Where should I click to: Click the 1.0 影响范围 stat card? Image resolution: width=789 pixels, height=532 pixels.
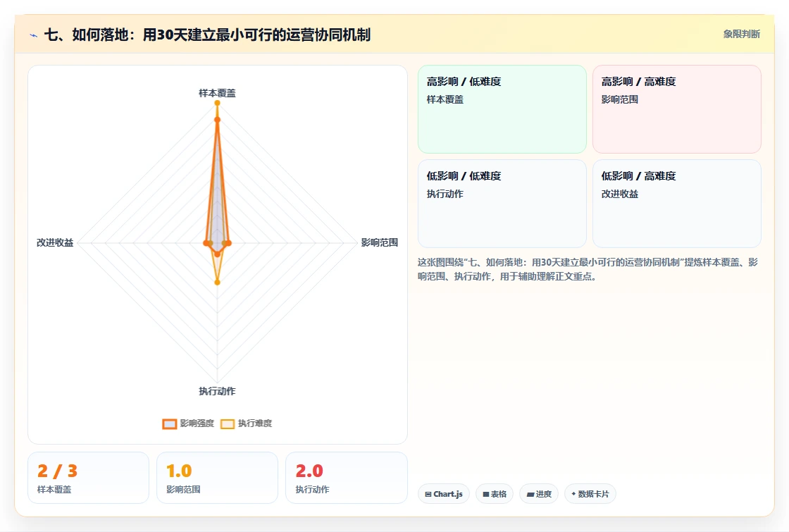click(x=218, y=478)
